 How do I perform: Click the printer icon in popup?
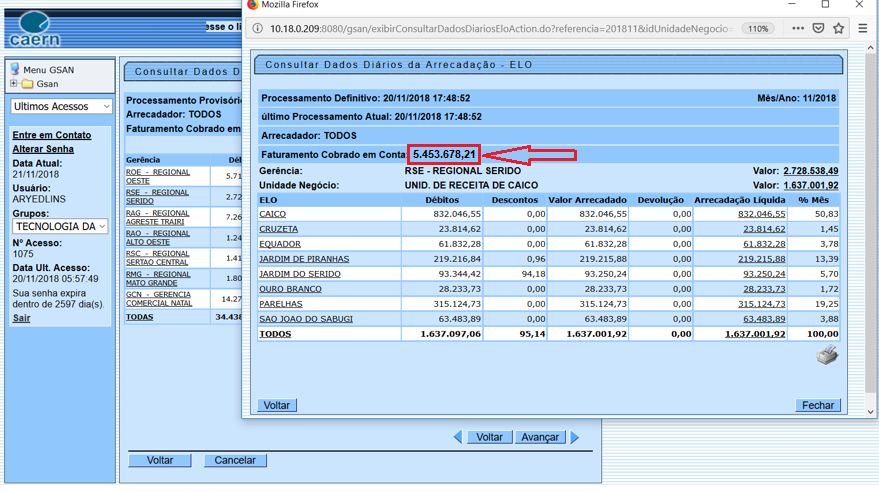pyautogui.click(x=827, y=356)
